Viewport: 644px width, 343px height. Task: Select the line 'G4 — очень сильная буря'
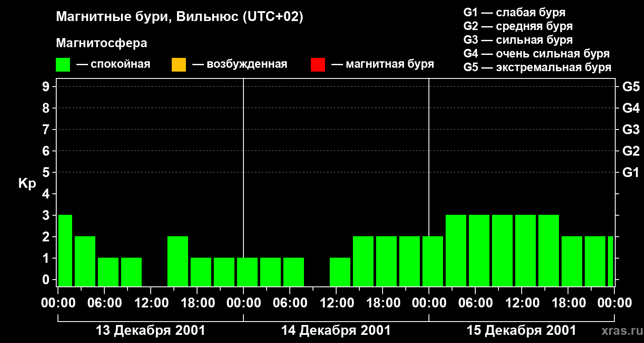pos(537,54)
